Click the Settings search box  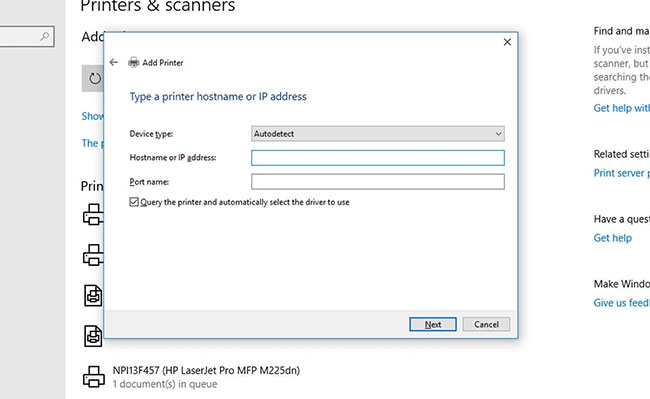[27, 36]
